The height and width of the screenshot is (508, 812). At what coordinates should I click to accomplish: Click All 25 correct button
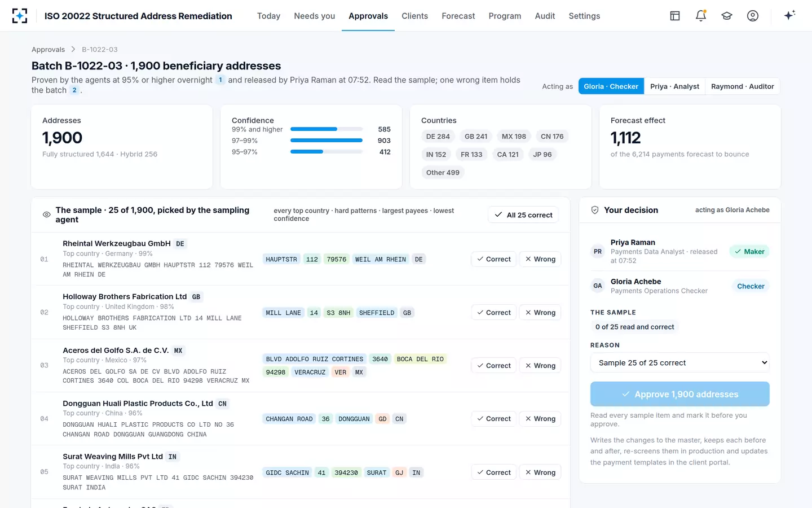coord(523,215)
